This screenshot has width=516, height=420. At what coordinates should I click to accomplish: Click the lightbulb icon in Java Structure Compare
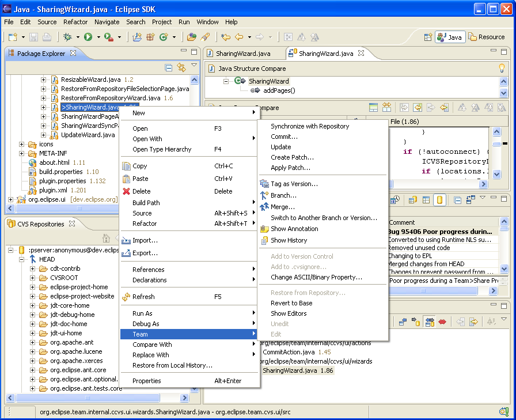click(502, 68)
